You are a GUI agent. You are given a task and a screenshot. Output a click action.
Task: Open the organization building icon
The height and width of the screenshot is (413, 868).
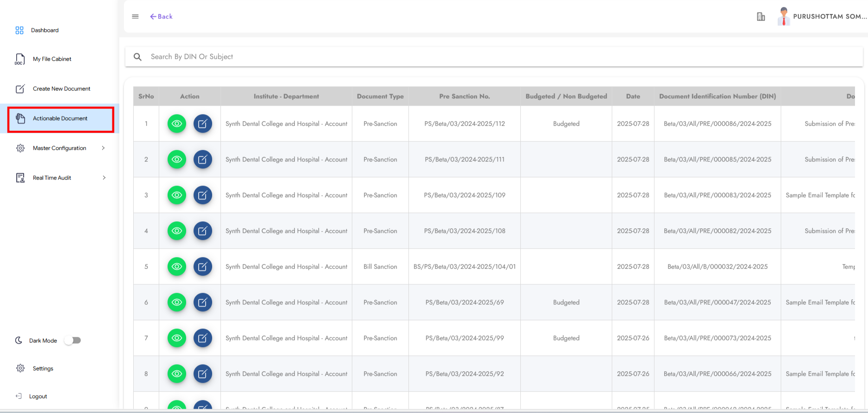tap(761, 17)
